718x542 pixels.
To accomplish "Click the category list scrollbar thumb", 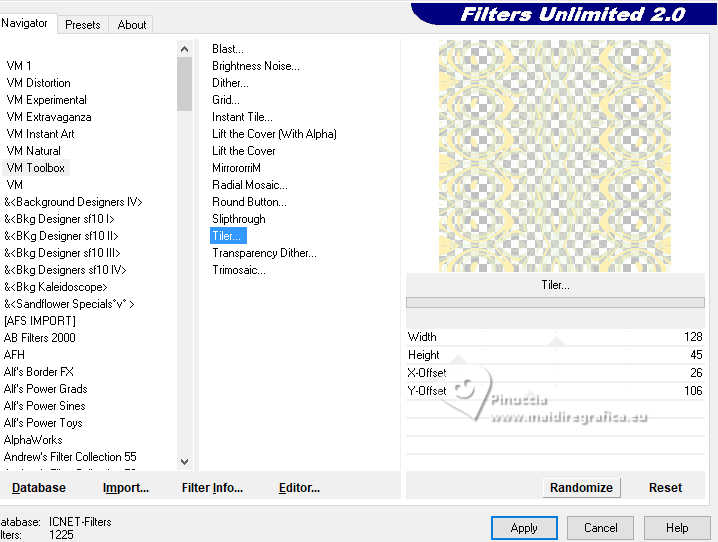I will click(185, 84).
